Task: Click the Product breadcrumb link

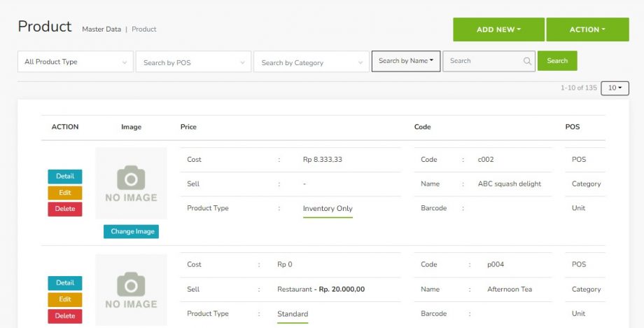Action: point(143,29)
